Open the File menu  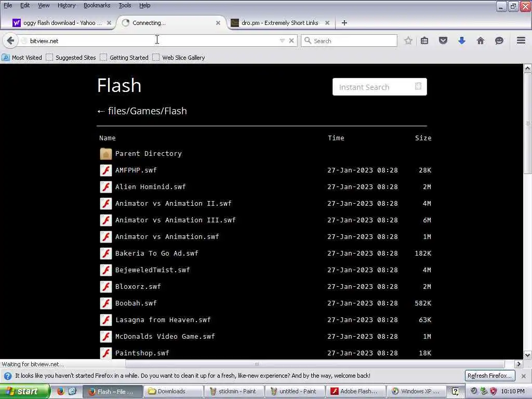8,5
